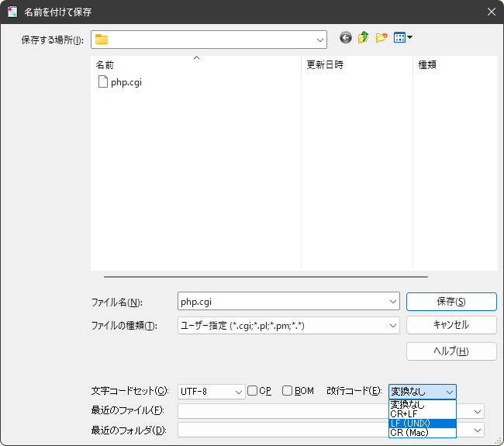504x446 pixels.
Task: Click the php.cgi file icon in list
Action: coord(103,82)
